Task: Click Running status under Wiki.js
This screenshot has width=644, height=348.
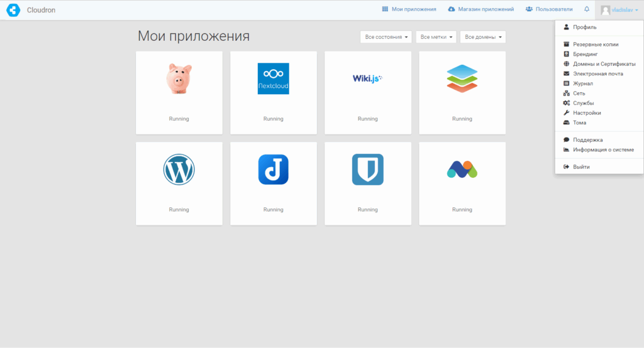Action: [x=367, y=119]
